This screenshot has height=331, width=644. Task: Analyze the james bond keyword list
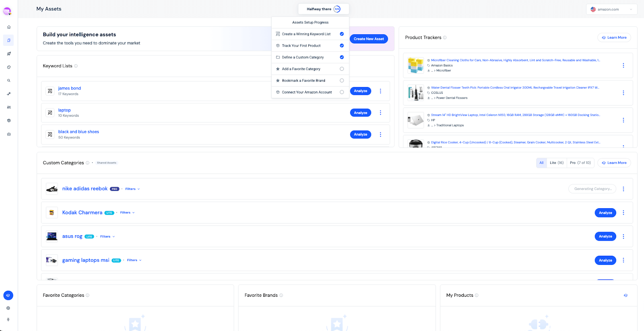point(361,91)
